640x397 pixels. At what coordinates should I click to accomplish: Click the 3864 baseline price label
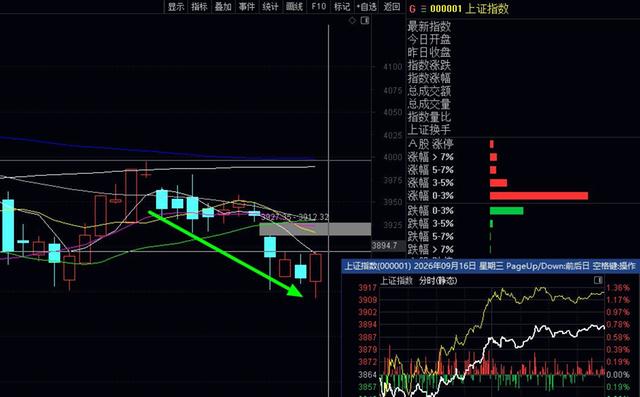pyautogui.click(x=367, y=374)
